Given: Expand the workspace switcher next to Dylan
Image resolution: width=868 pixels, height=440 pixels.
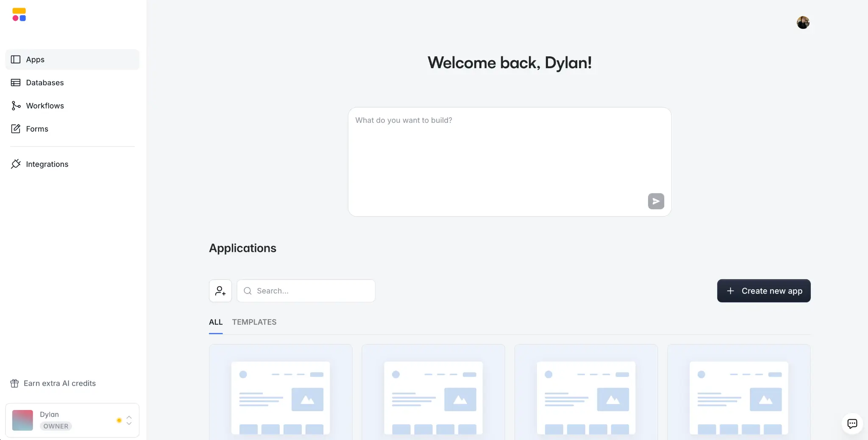Looking at the screenshot, I should point(128,420).
